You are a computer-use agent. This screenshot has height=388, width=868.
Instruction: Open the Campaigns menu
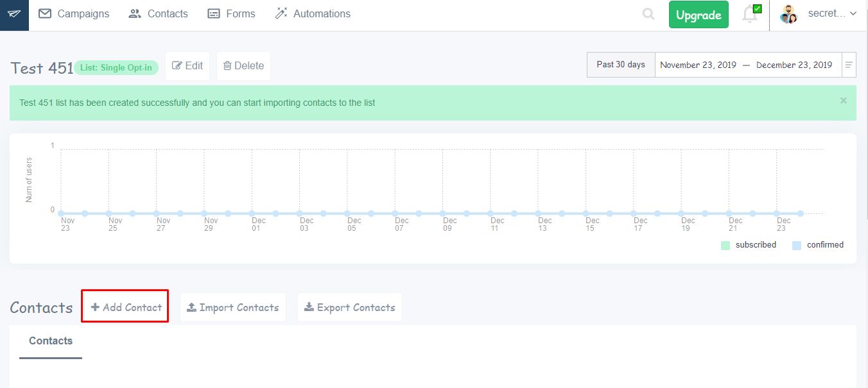(x=74, y=13)
